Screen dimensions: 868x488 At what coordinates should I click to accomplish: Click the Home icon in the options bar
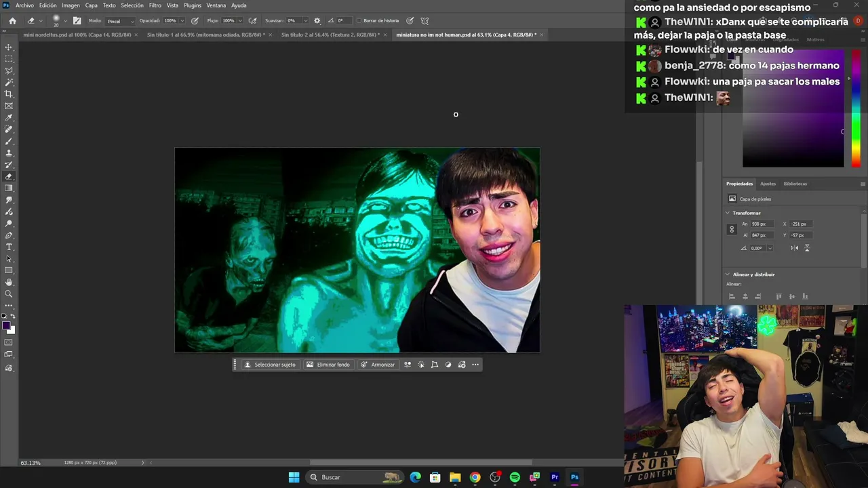12,20
